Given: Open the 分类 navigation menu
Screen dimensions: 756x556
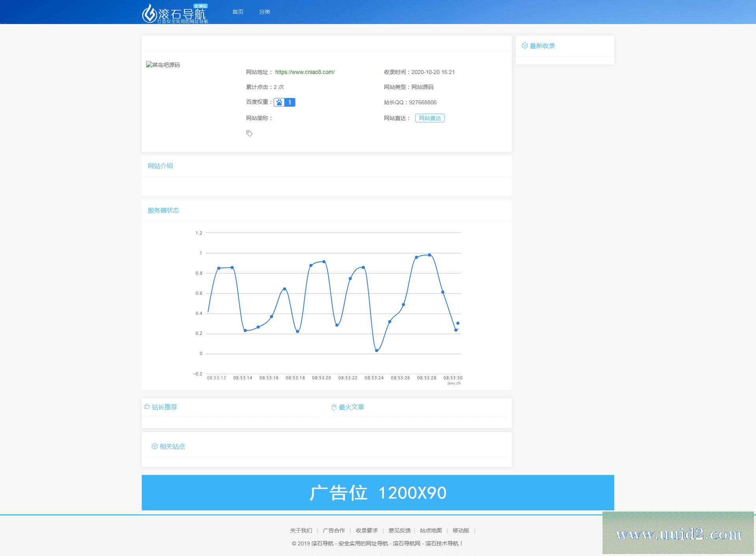Looking at the screenshot, I should 264,11.
